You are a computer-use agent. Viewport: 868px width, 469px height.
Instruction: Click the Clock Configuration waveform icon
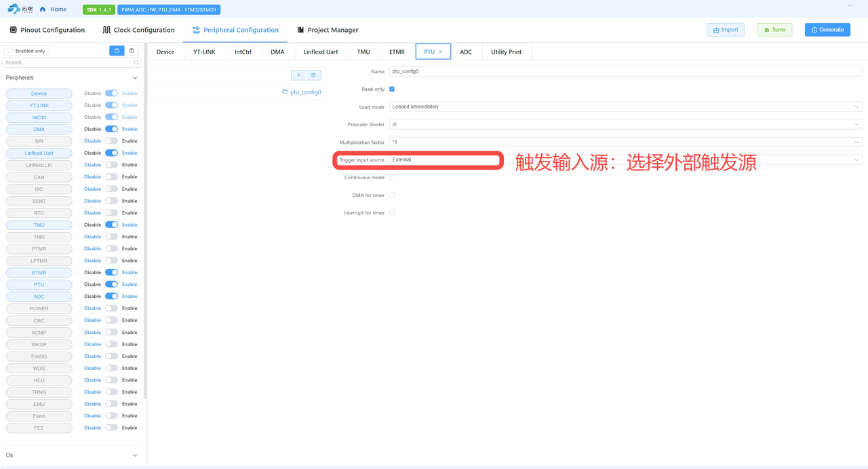tap(106, 30)
